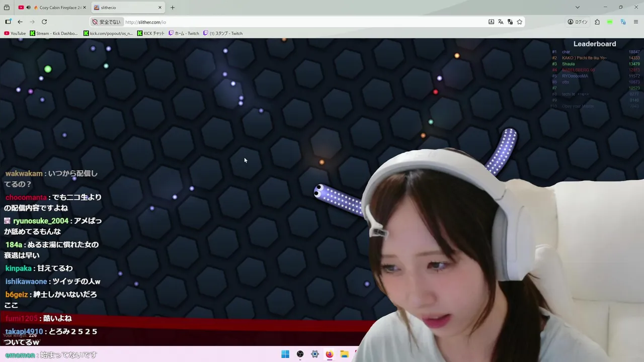Click the translation extension icon beside the star
The height and width of the screenshot is (362, 644).
pos(510,22)
